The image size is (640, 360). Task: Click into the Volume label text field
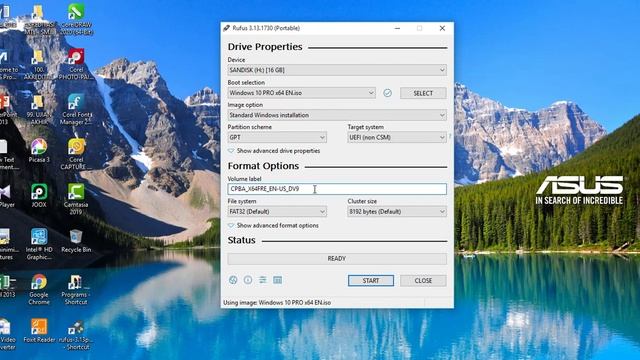(337, 189)
